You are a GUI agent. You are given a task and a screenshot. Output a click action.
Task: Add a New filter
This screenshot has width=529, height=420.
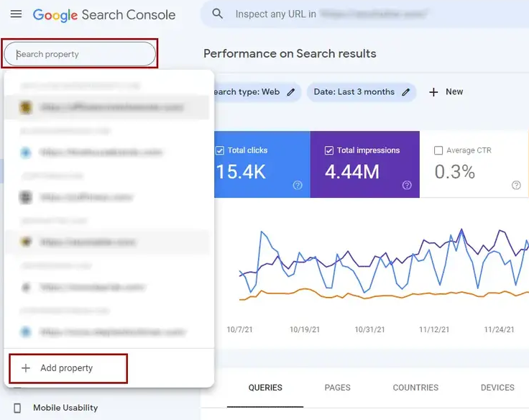(x=446, y=92)
